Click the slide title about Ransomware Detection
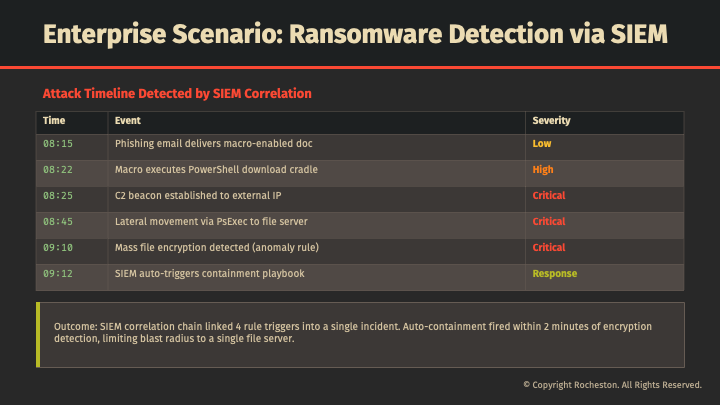720x405 pixels. click(355, 35)
